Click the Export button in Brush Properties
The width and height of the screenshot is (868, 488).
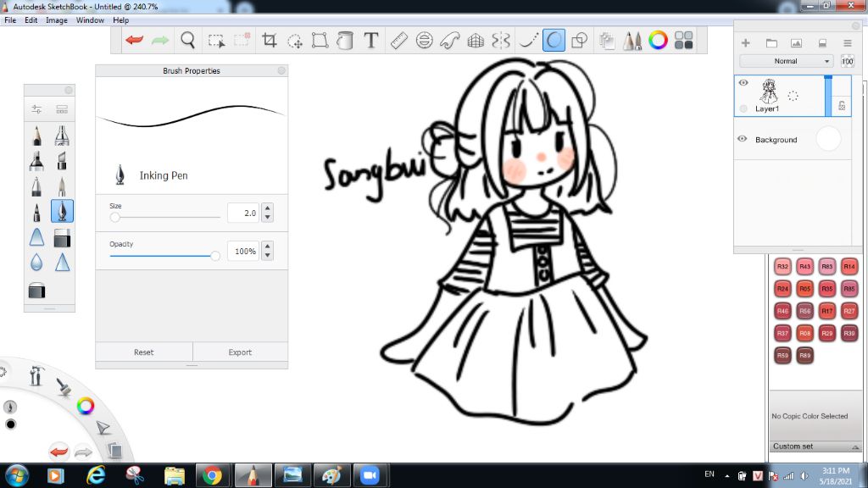[240, 352]
